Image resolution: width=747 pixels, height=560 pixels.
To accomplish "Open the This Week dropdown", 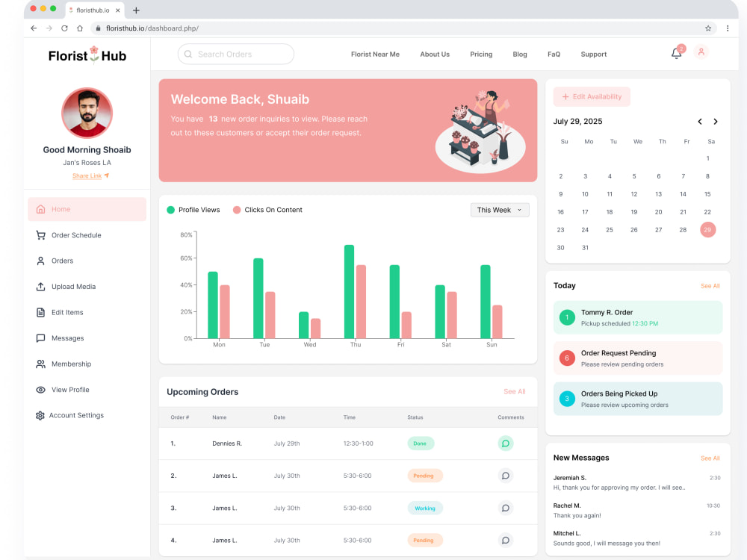I will (500, 210).
